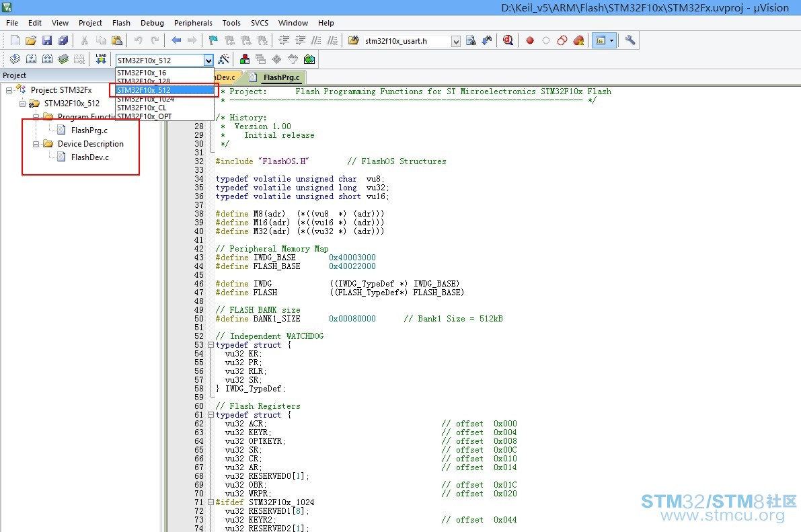Translate the current file icon
Viewport: 801px width, 532px height.
coord(15,59)
